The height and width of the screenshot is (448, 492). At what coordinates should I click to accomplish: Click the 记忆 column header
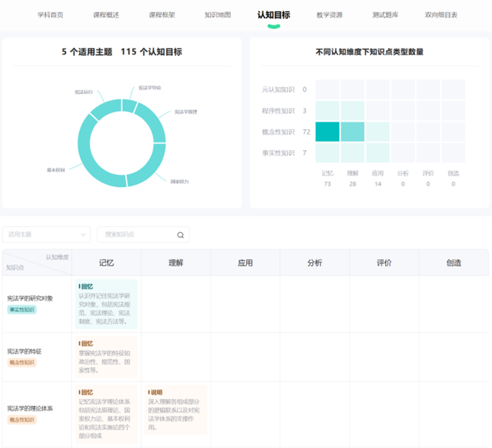coord(106,263)
